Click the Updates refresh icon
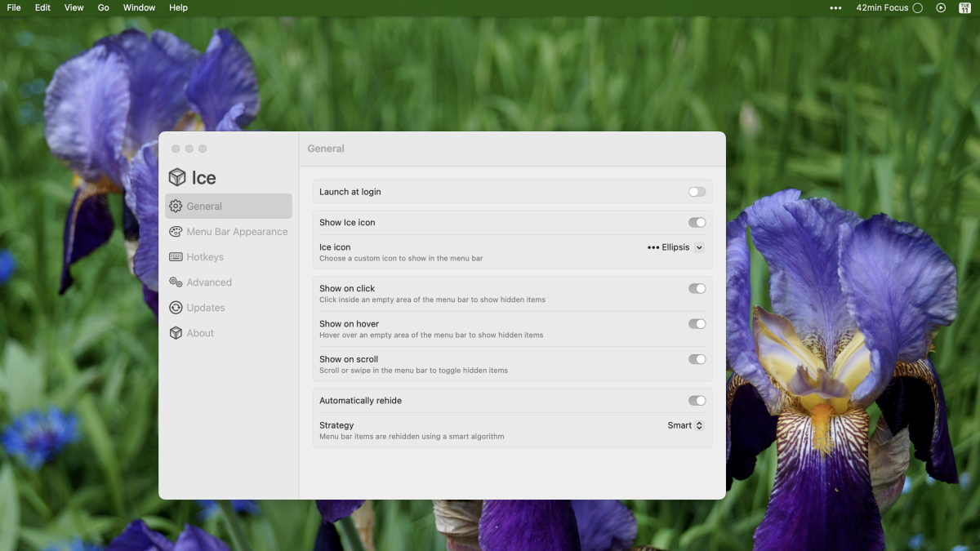Image resolution: width=980 pixels, height=551 pixels. click(x=176, y=308)
